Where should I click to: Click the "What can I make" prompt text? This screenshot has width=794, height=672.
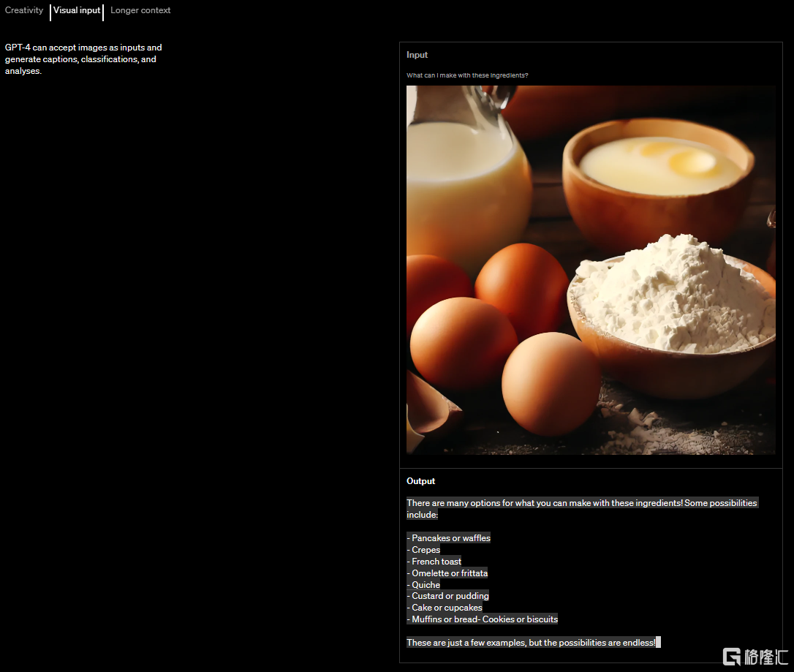[467, 75]
